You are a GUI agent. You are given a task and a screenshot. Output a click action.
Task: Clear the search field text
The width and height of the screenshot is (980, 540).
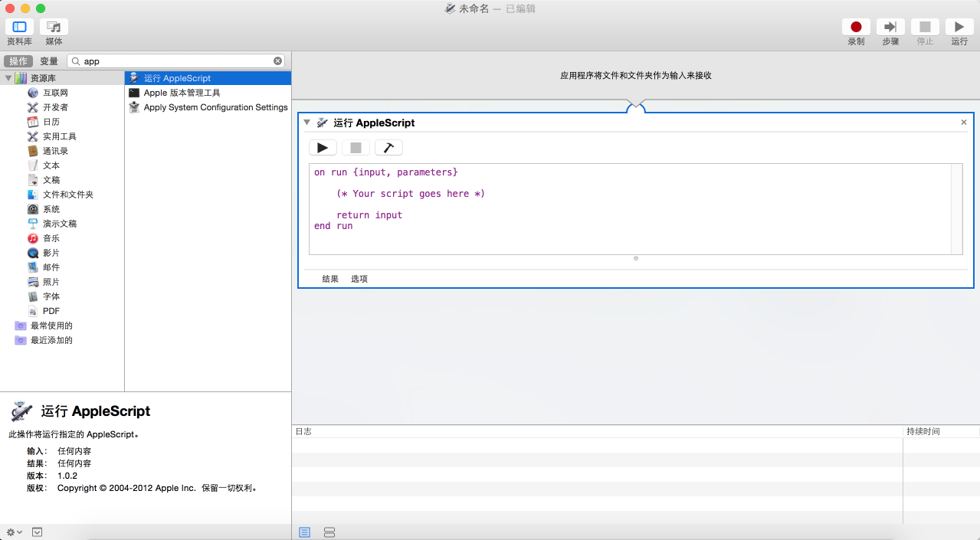(278, 61)
